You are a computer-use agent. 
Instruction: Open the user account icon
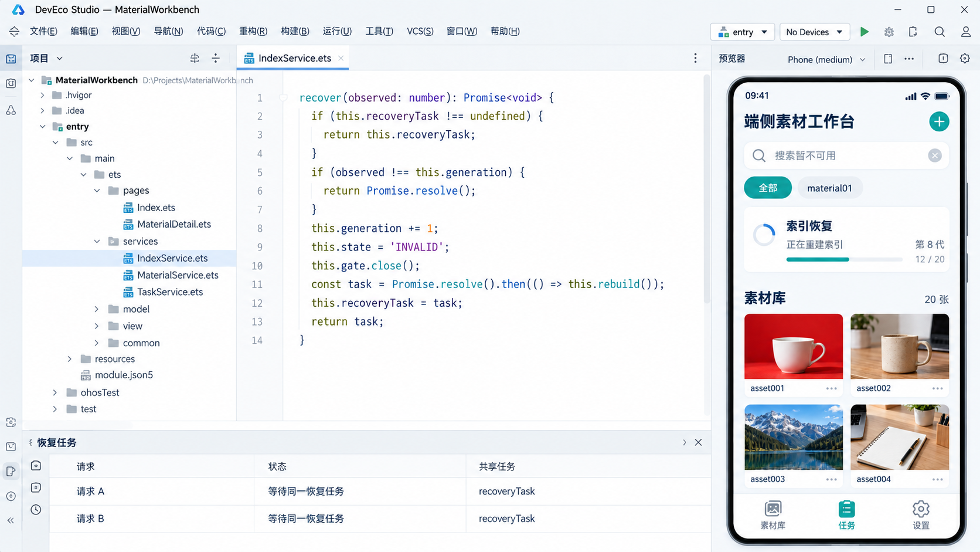(x=965, y=32)
